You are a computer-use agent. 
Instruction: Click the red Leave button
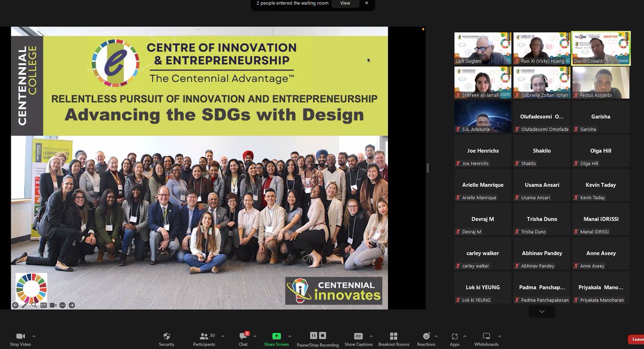(636, 339)
